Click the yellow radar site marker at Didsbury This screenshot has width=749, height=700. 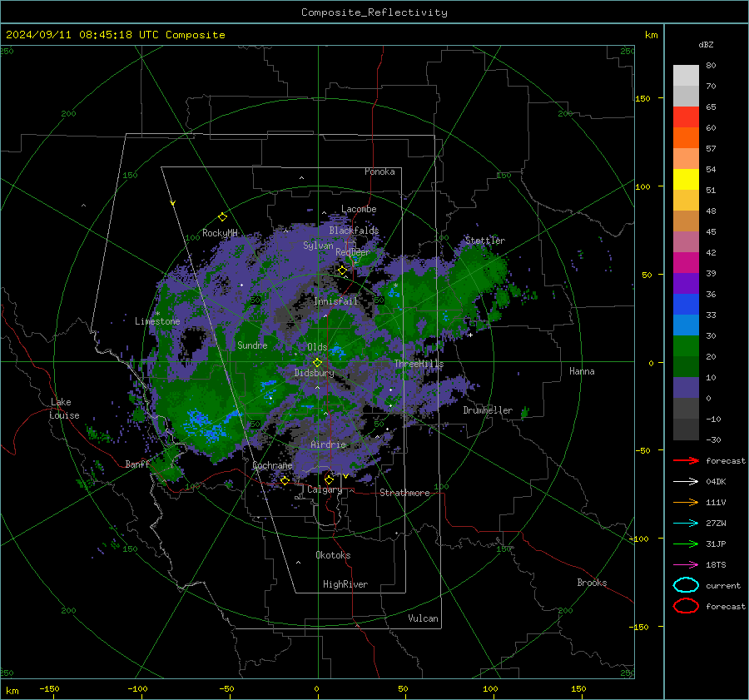[317, 363]
